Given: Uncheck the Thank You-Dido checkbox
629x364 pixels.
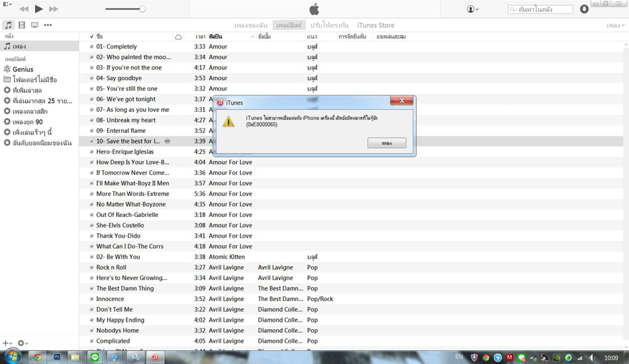Looking at the screenshot, I should [x=91, y=236].
